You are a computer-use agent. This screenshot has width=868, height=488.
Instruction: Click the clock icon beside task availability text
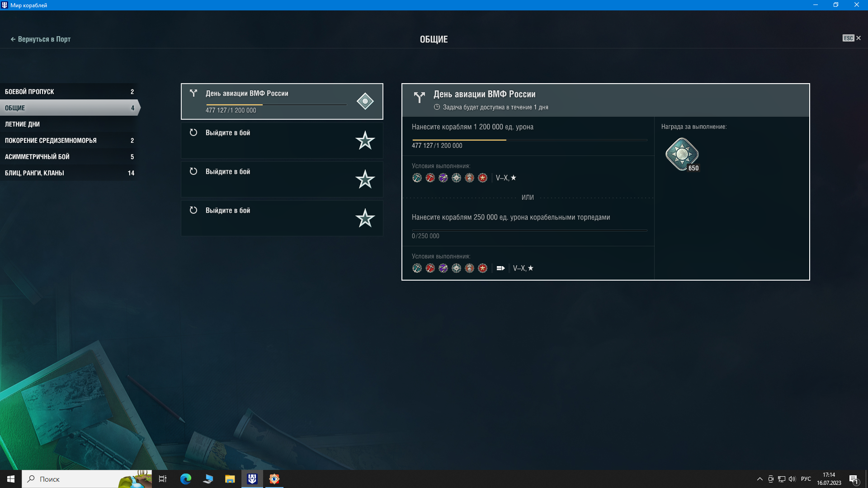437,107
